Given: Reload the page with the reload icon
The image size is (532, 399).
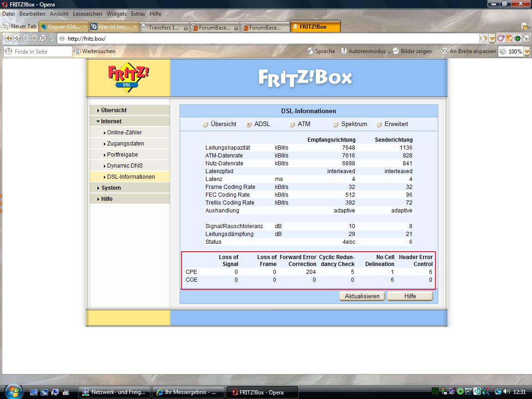Looking at the screenshot, I should 43,38.
